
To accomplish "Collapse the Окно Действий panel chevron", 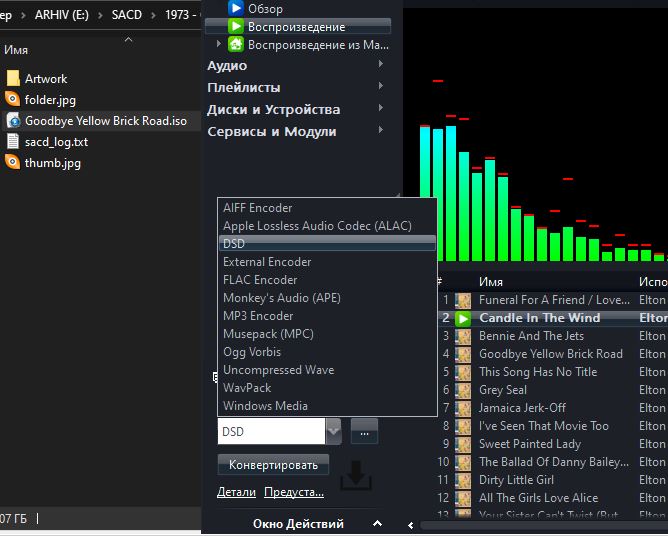I will 377,523.
